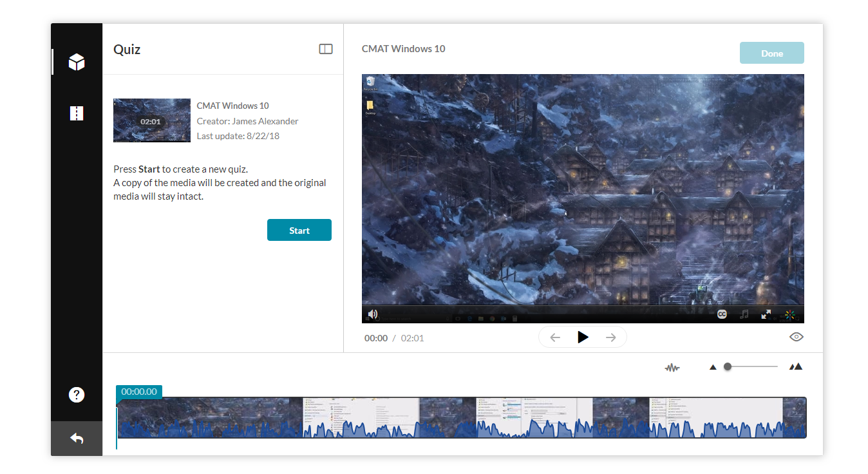The width and height of the screenshot is (868, 474).
Task: Jump to next item with right arrow
Action: click(x=611, y=337)
